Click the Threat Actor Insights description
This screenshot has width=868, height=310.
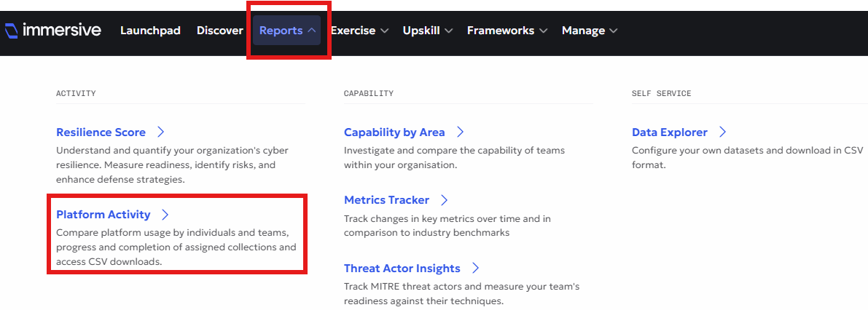pos(461,294)
